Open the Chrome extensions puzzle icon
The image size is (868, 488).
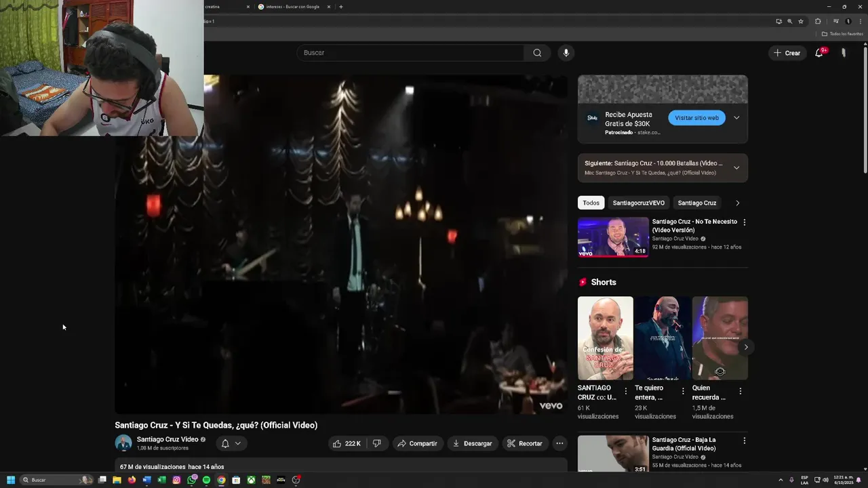(818, 21)
